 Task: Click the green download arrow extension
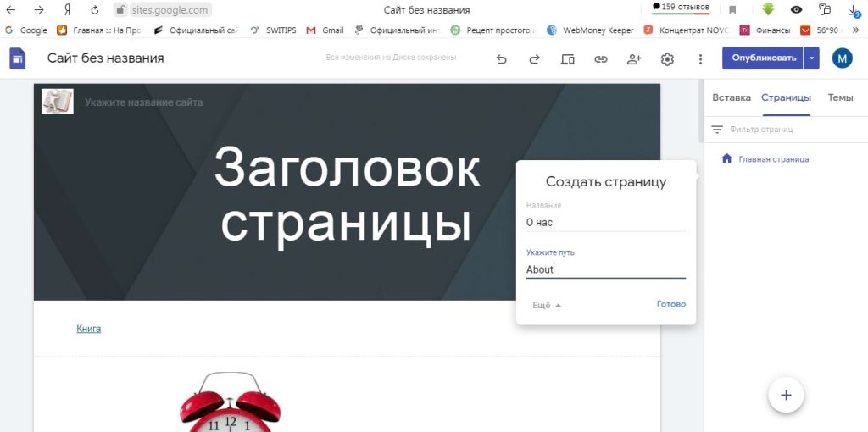[768, 9]
